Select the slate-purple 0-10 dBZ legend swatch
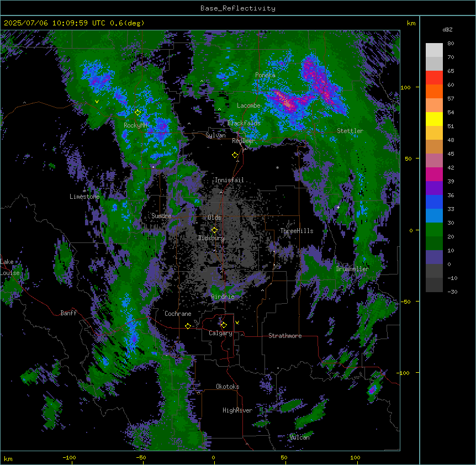This screenshot has height=465, width=476. pos(434,257)
